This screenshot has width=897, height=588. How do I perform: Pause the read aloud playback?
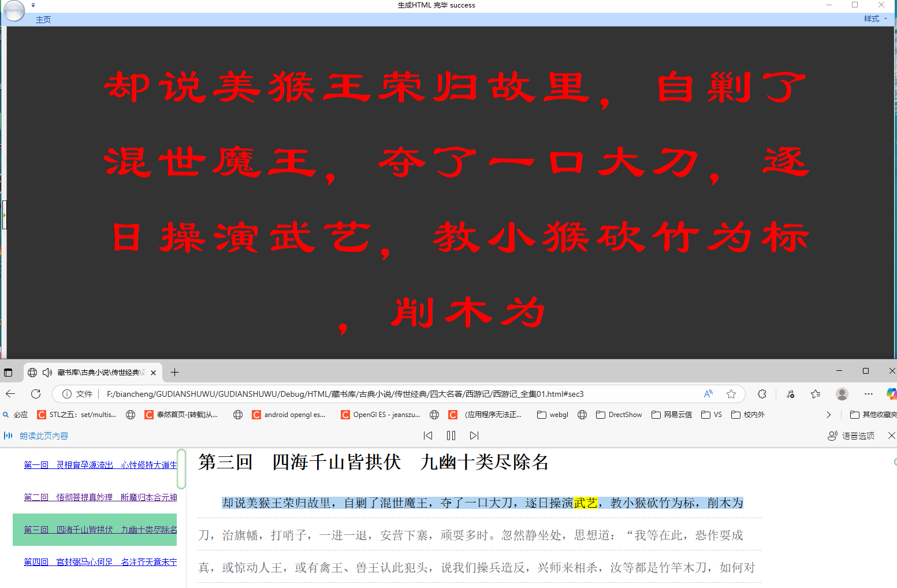tap(451, 436)
